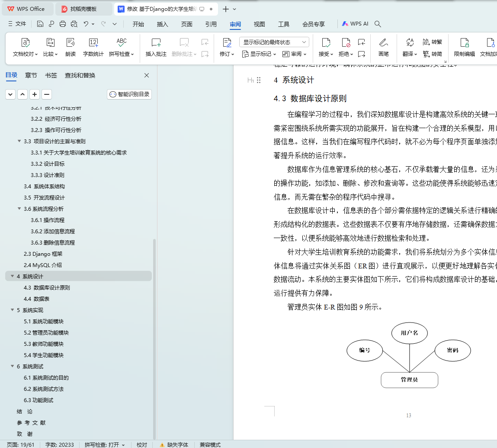Click the 拒绝 reject changes icon
This screenshot has height=448, width=497.
[346, 42]
